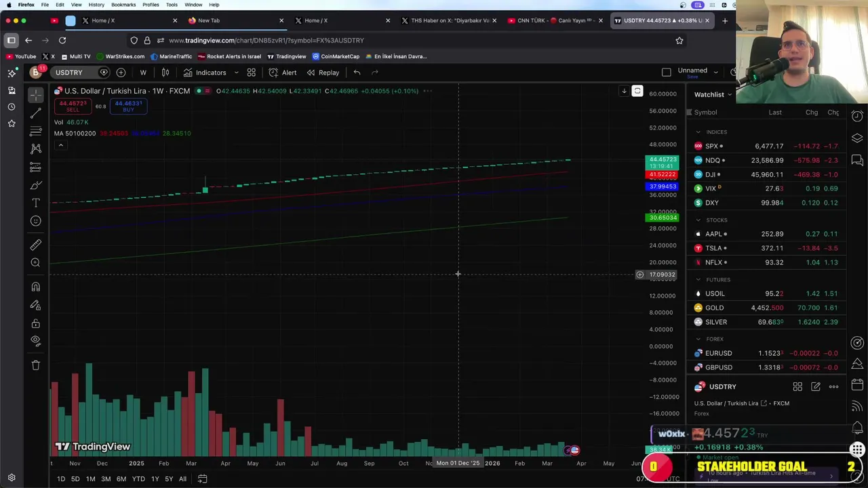This screenshot has width=868, height=488.
Task: Open the emoji icons tool
Action: coord(36,221)
